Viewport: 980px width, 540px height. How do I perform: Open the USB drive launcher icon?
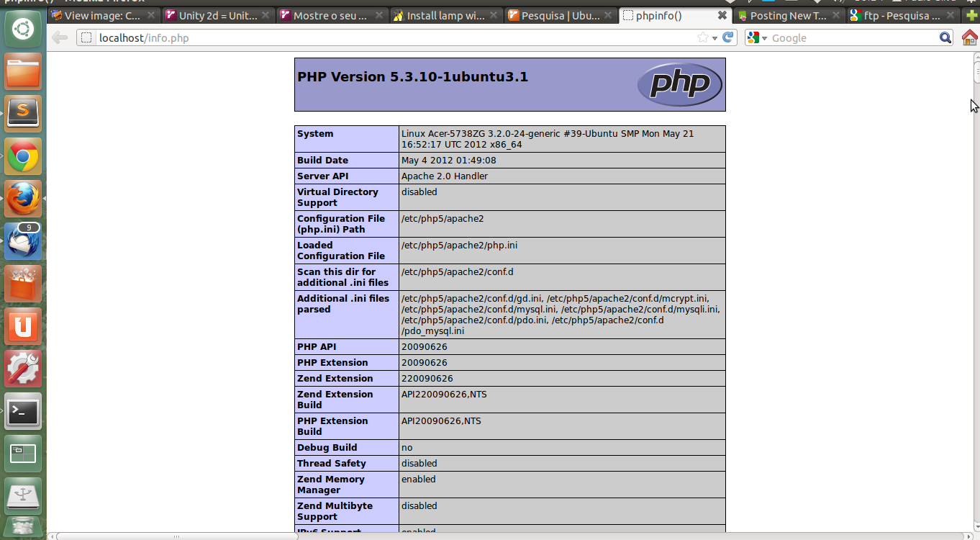23,496
